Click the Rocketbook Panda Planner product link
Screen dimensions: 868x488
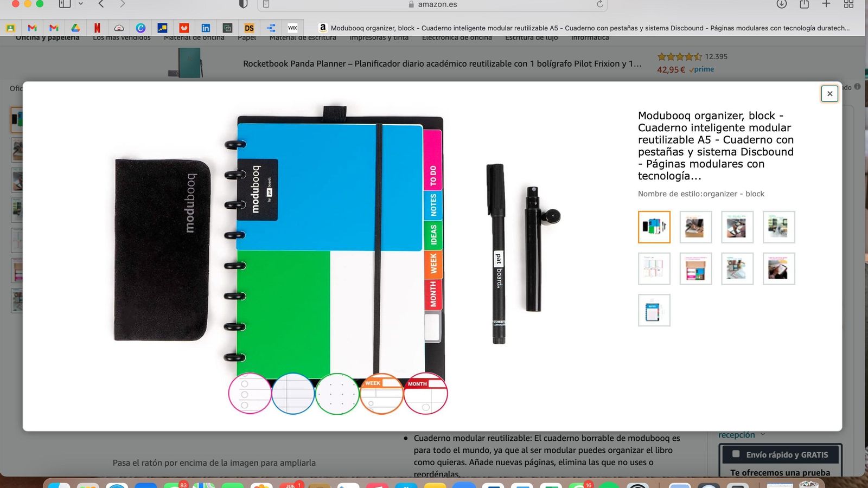pos(442,63)
